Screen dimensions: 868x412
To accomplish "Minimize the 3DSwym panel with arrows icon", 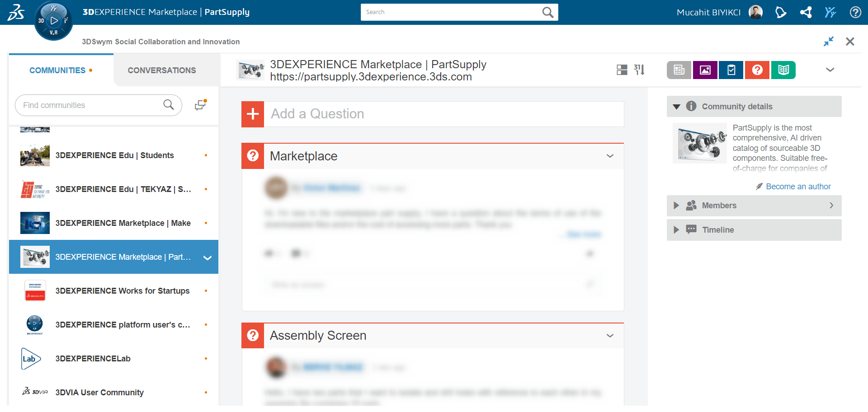I will (828, 42).
